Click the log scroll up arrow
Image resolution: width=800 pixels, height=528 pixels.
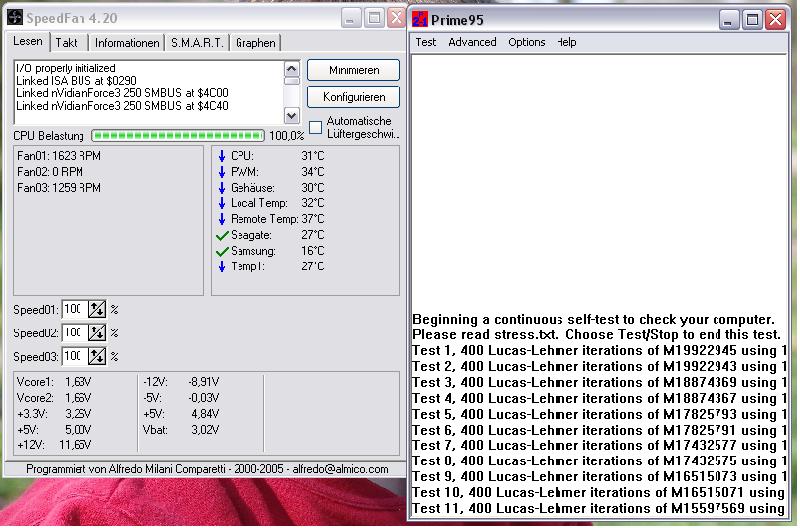(x=291, y=68)
